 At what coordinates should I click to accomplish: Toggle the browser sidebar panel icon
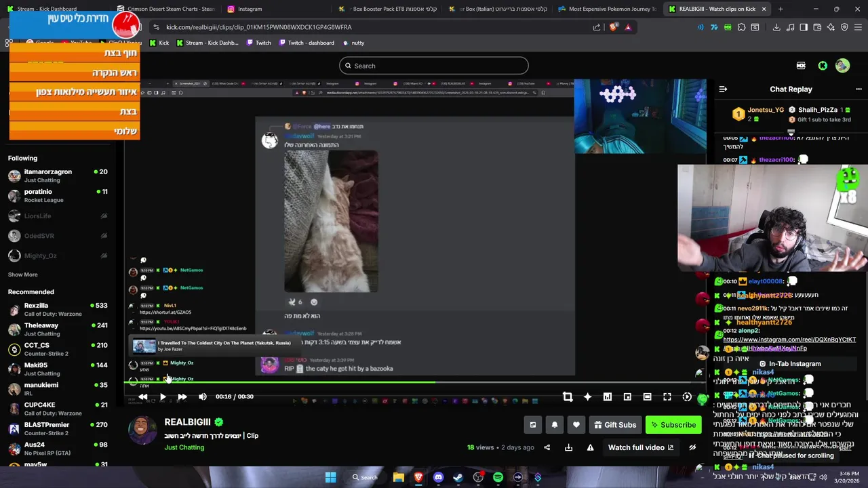click(x=804, y=27)
